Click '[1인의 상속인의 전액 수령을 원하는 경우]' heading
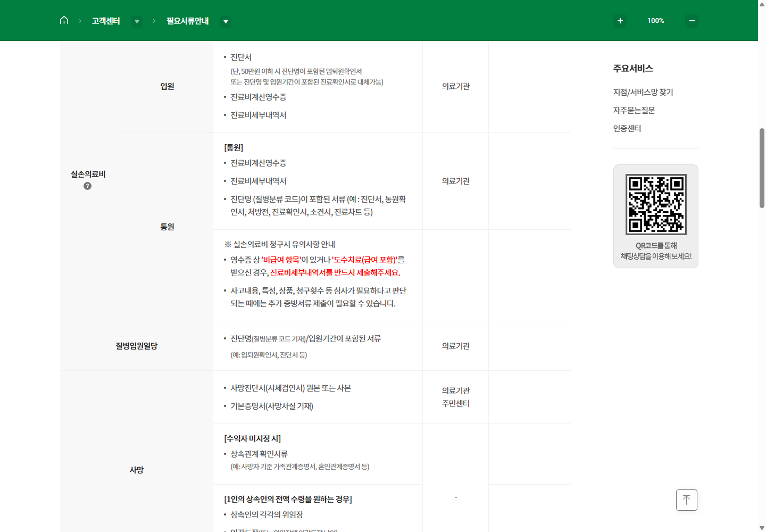 288,499
